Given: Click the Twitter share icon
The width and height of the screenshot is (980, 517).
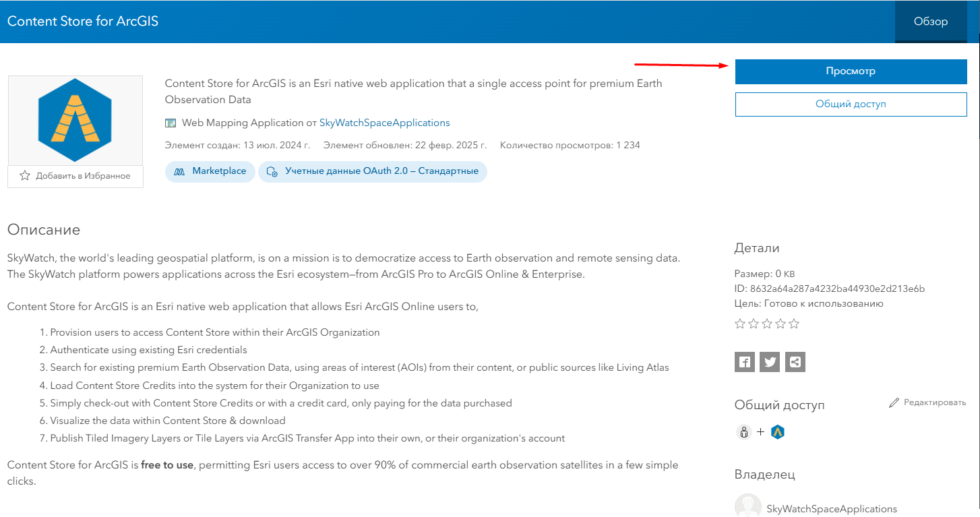Looking at the screenshot, I should (x=770, y=362).
